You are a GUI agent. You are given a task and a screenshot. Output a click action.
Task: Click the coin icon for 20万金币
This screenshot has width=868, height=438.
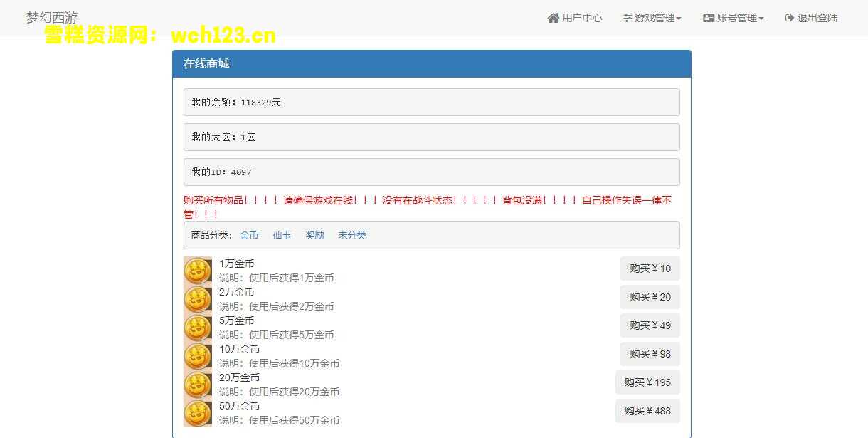198,385
